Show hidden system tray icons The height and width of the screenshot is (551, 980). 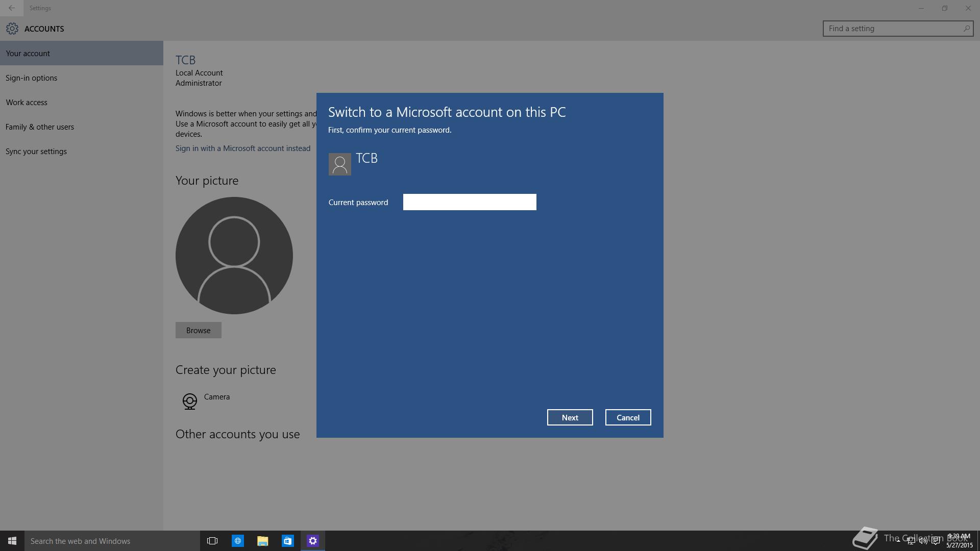coord(898,541)
